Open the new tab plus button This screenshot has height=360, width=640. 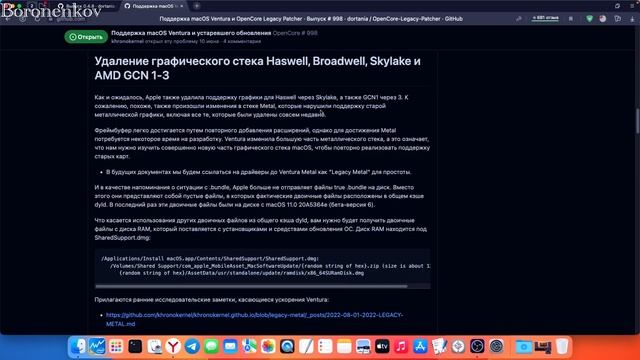coord(197,6)
